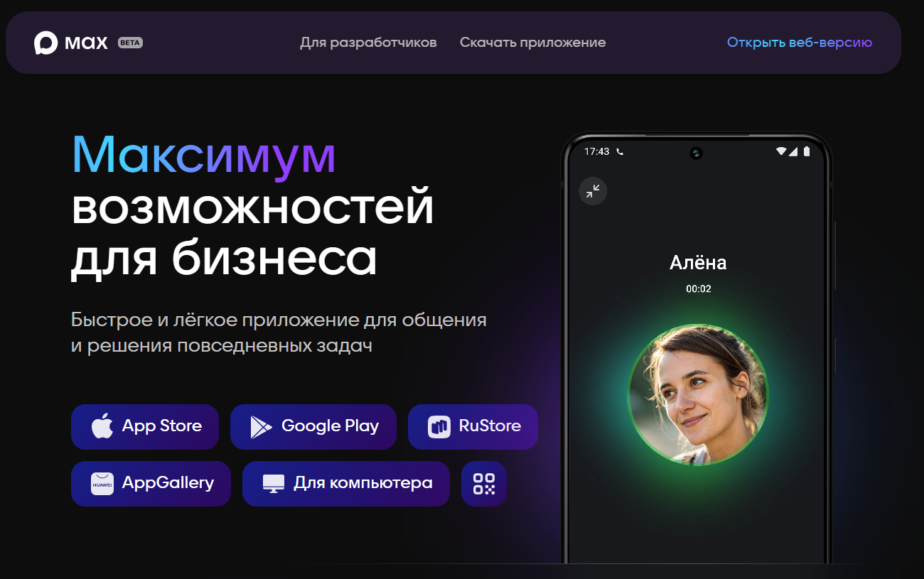
Task: Click the Google Play triangle icon
Action: coord(261,426)
